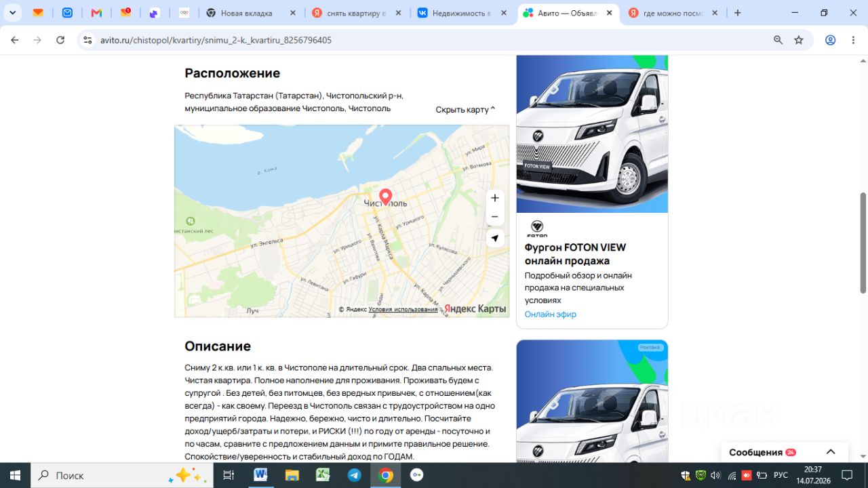Open the first FOTON van ad image
Screen dimensions: 868x488
click(x=592, y=134)
